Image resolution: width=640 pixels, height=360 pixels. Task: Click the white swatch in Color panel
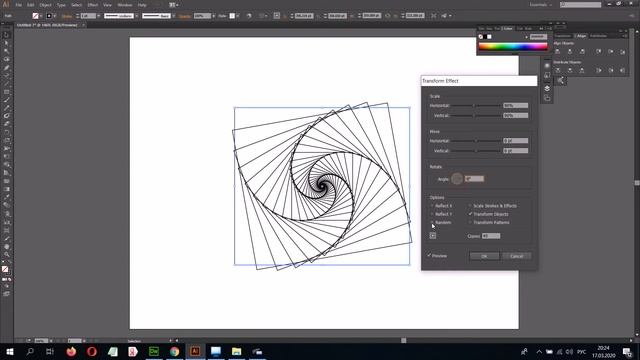click(489, 37)
